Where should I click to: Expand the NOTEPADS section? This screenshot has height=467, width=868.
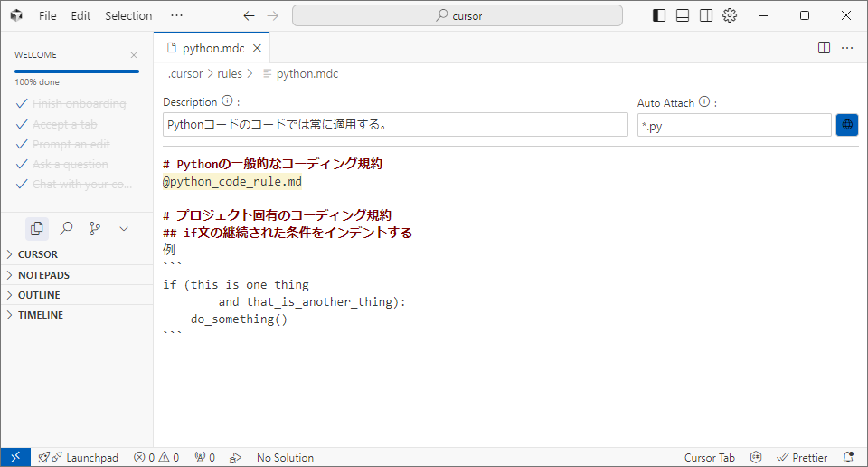pyautogui.click(x=77, y=275)
